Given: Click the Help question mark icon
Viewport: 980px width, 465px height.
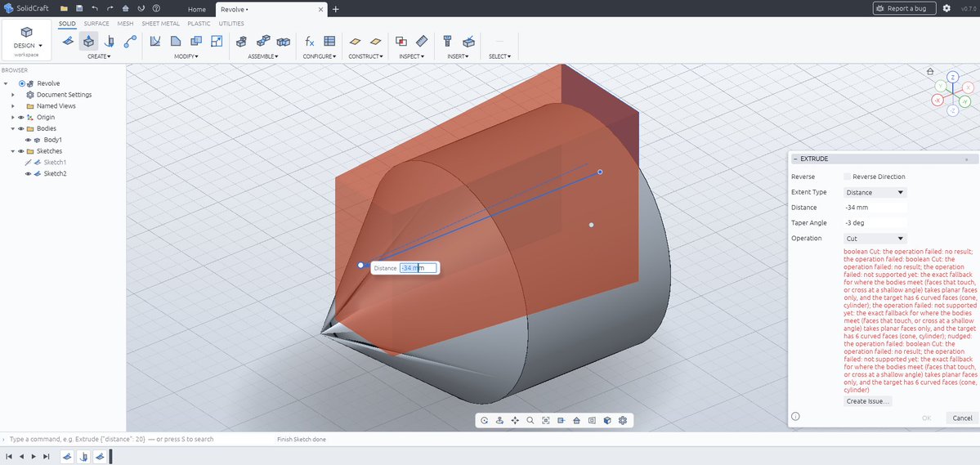Looking at the screenshot, I should tap(156, 9).
